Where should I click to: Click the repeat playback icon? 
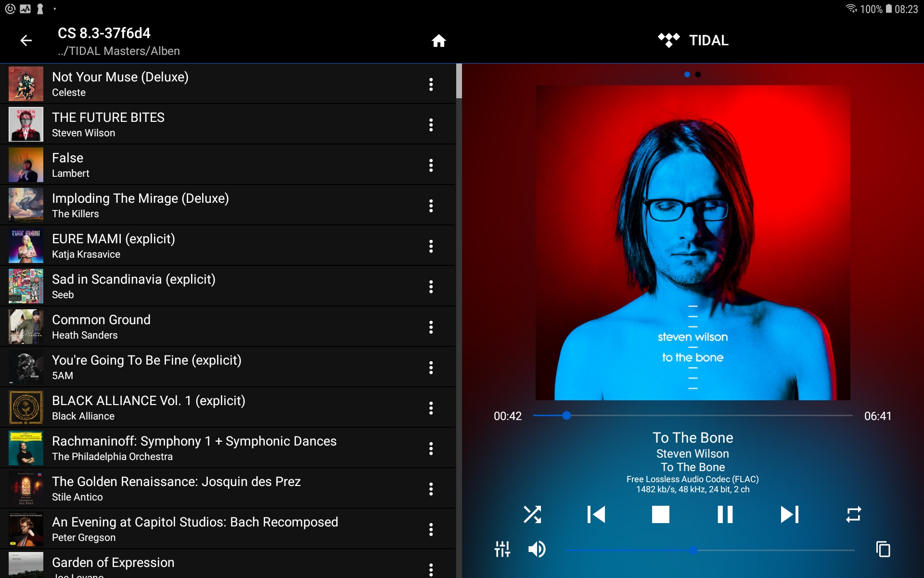[x=853, y=513]
